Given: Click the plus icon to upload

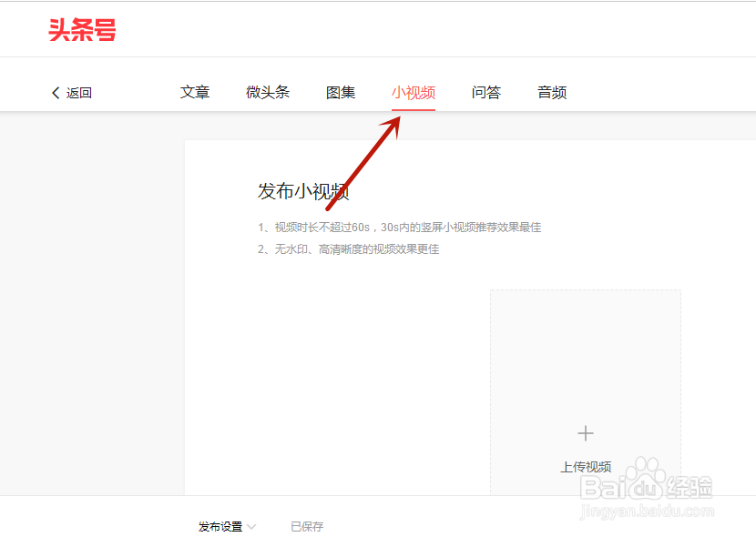Looking at the screenshot, I should (x=586, y=433).
